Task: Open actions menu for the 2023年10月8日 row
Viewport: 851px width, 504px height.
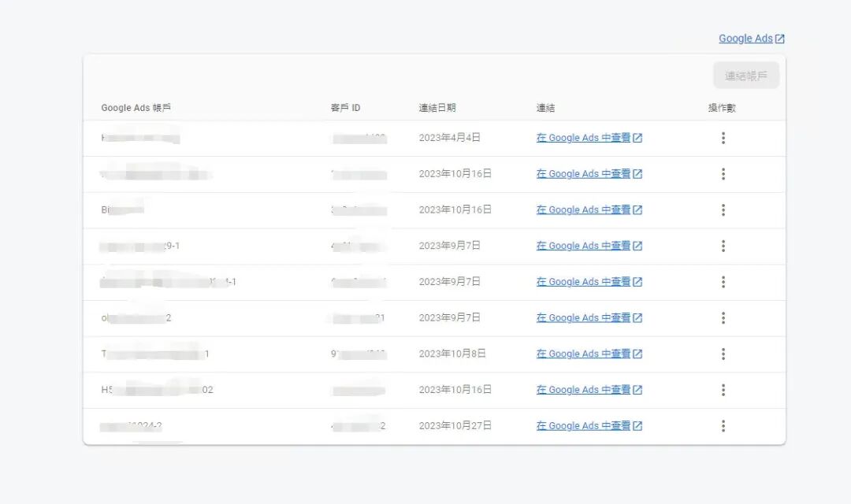Action: pyautogui.click(x=723, y=354)
